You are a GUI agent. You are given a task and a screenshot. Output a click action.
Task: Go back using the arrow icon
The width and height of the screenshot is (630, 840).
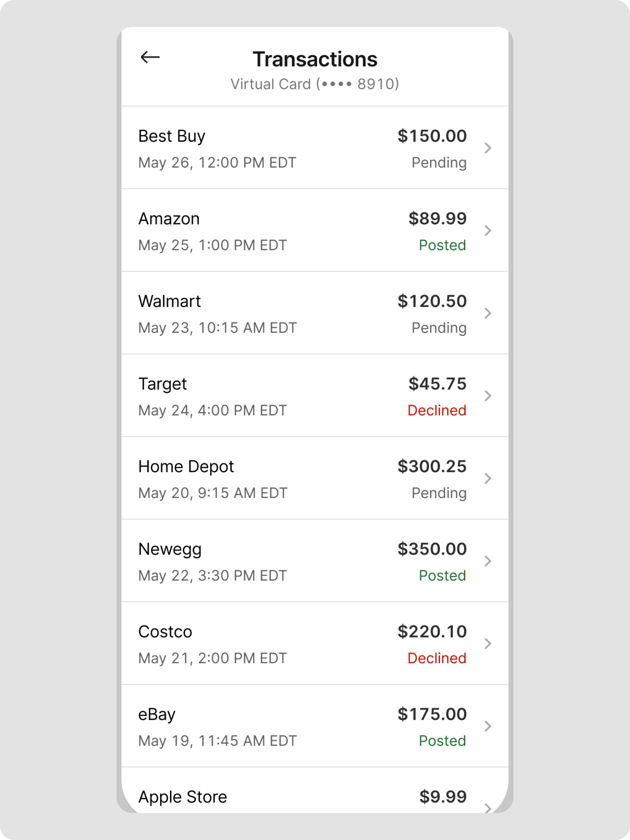pos(150,57)
